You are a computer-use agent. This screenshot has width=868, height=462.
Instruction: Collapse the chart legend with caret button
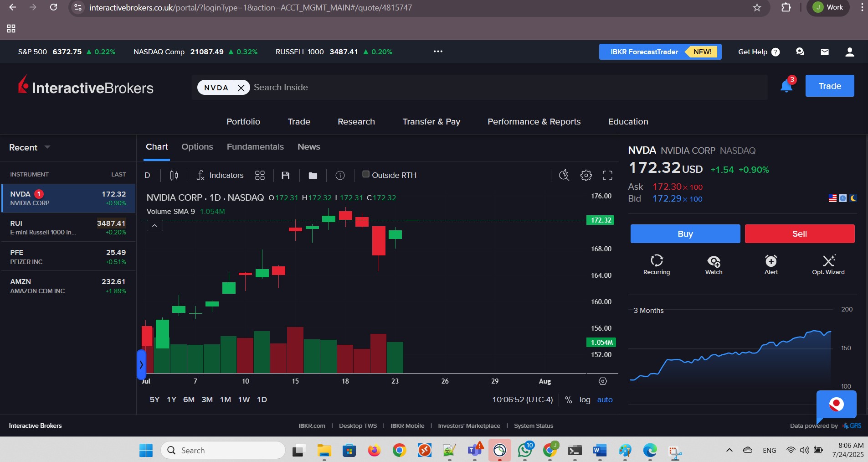[154, 225]
